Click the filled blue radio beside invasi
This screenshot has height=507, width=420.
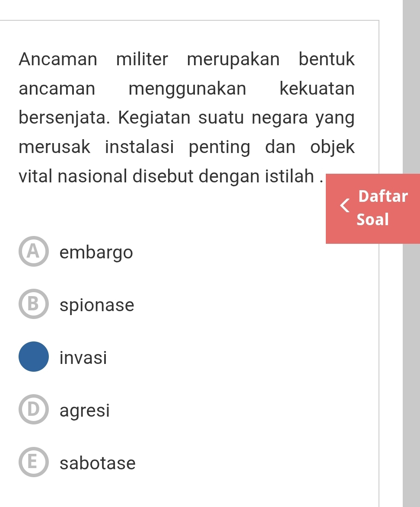pos(33,357)
